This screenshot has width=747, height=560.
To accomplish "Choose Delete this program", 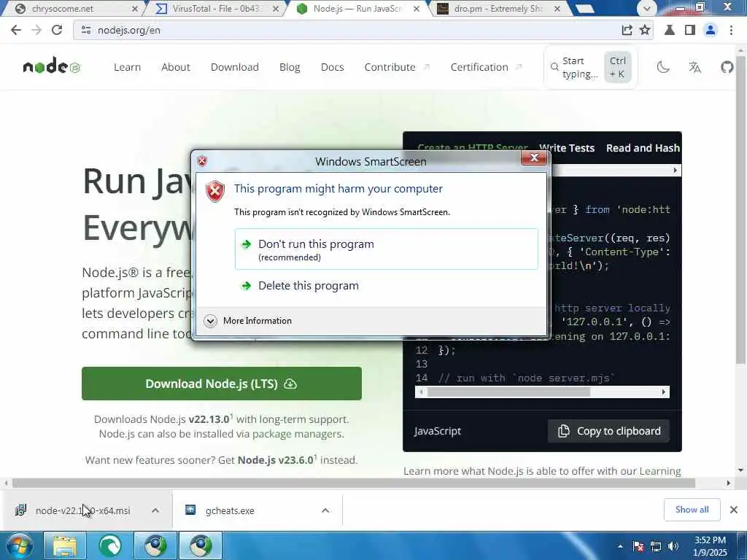I will coord(387,286).
